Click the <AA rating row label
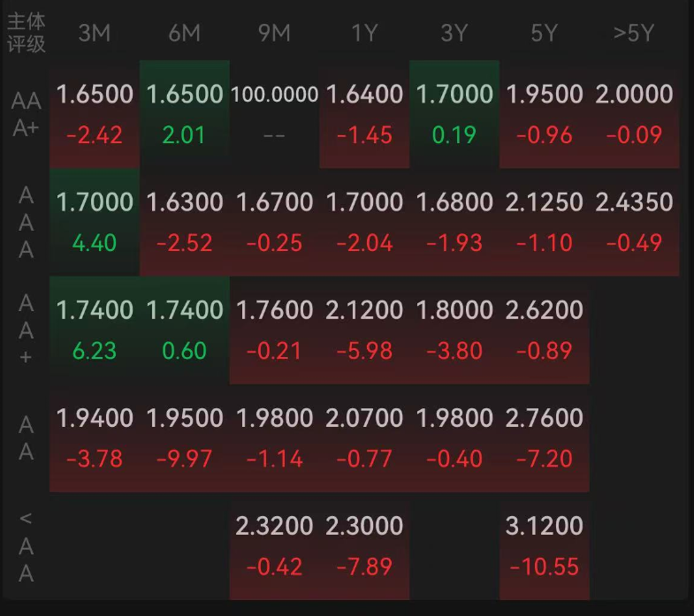This screenshot has width=694, height=616. (26, 546)
